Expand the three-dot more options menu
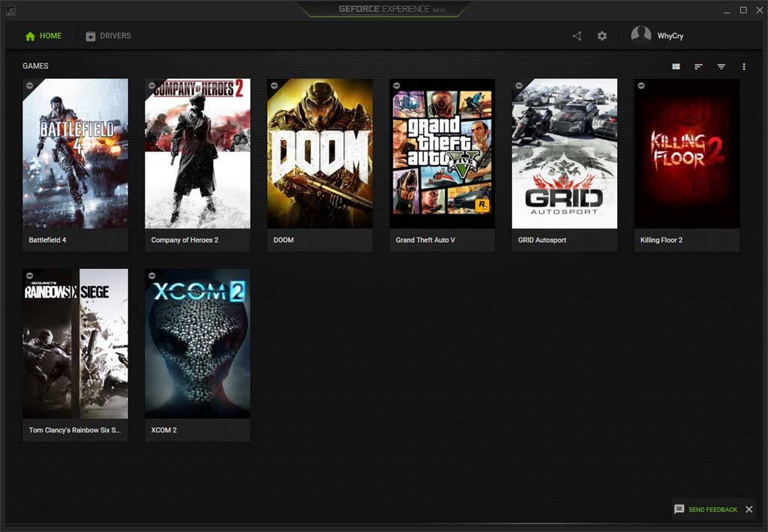768x532 pixels. coord(743,67)
